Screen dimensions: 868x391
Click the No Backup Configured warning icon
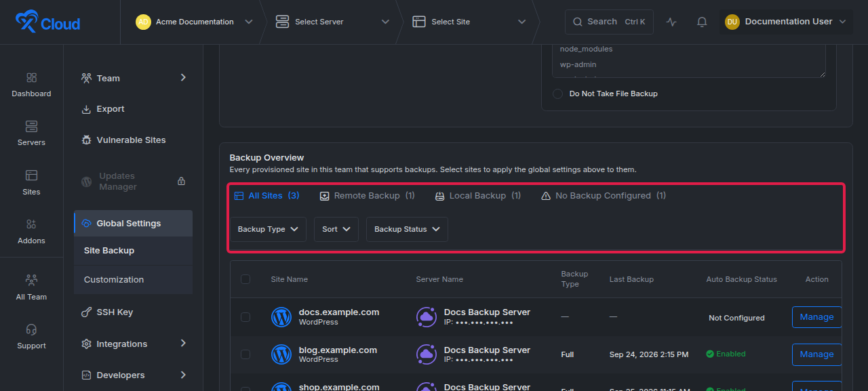click(546, 196)
